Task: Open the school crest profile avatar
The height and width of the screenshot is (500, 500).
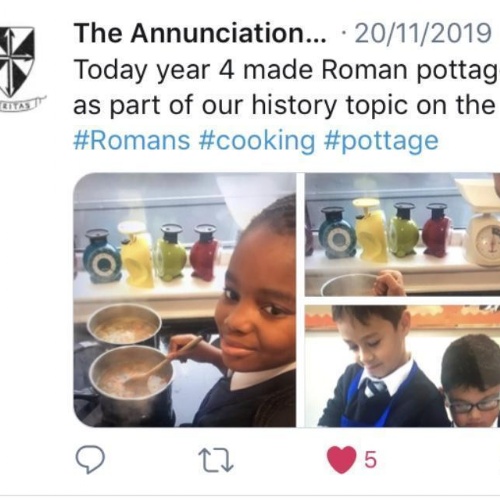Action: click(x=20, y=68)
